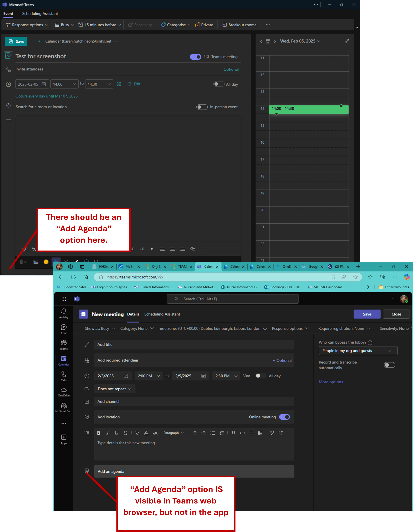This screenshot has height=532, width=413.
Task: Click the Add an agenda field
Action: [x=194, y=471]
